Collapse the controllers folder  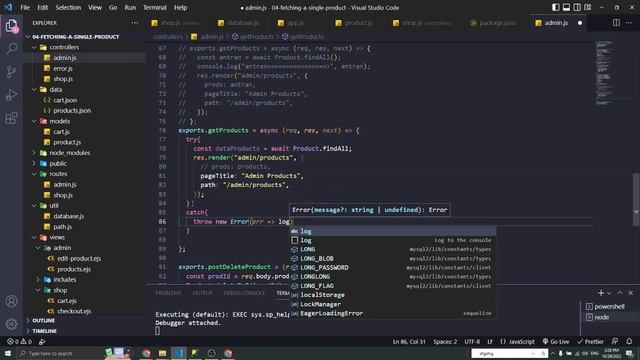tap(34, 47)
